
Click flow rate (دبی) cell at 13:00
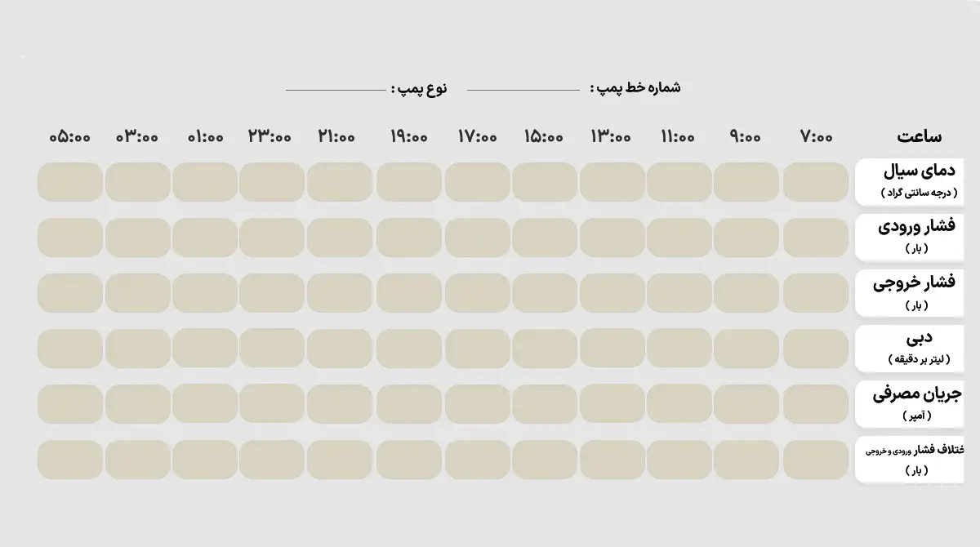[612, 349]
